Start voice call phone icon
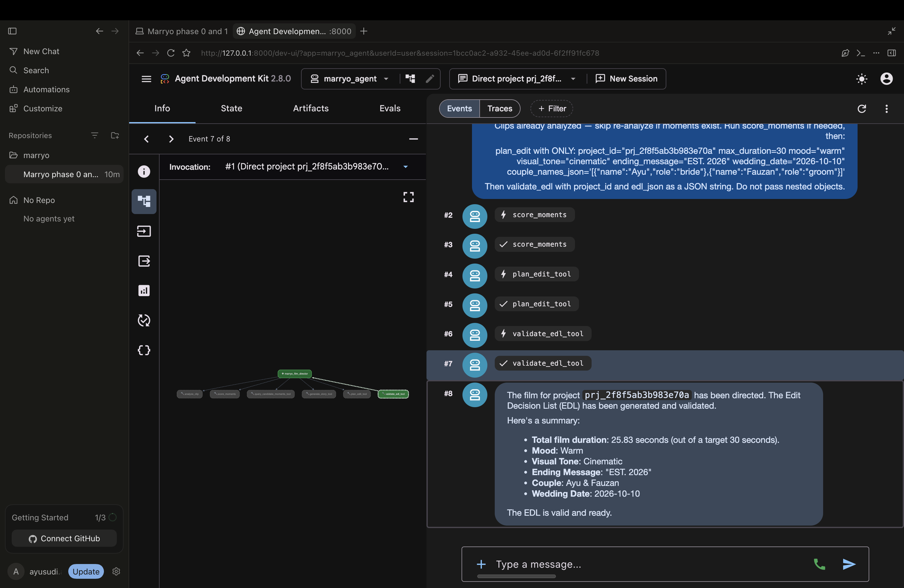Screen dimensions: 904x588 (819, 564)
